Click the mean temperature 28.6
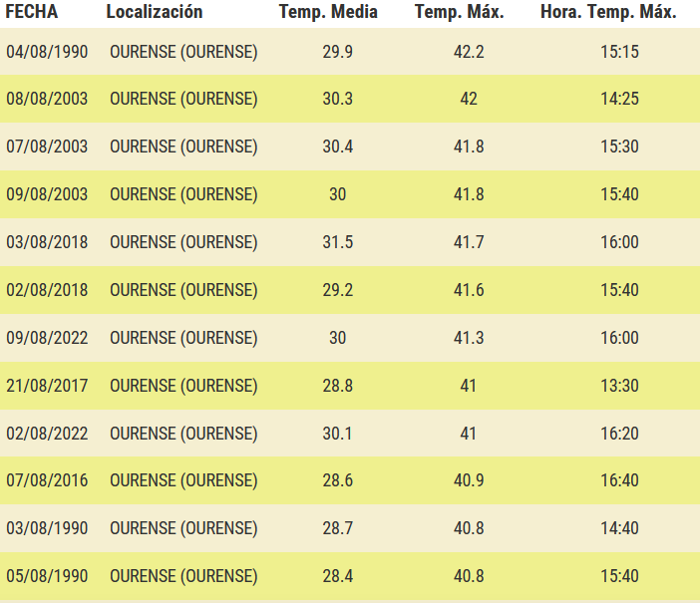 point(338,480)
